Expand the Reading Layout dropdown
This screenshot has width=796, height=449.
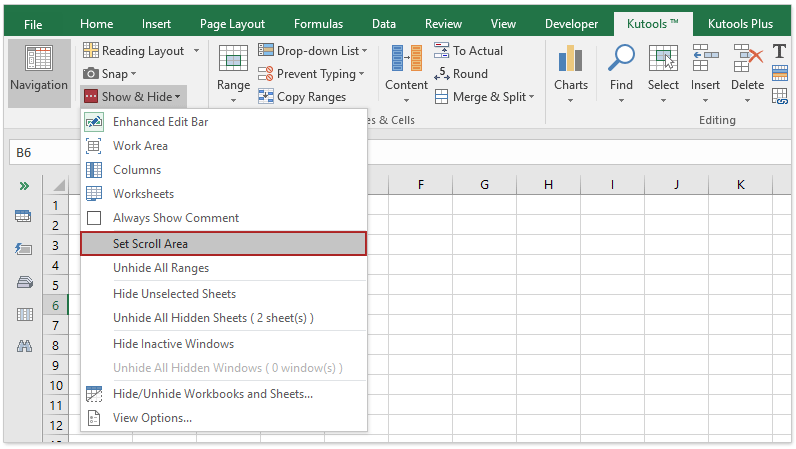[x=196, y=51]
